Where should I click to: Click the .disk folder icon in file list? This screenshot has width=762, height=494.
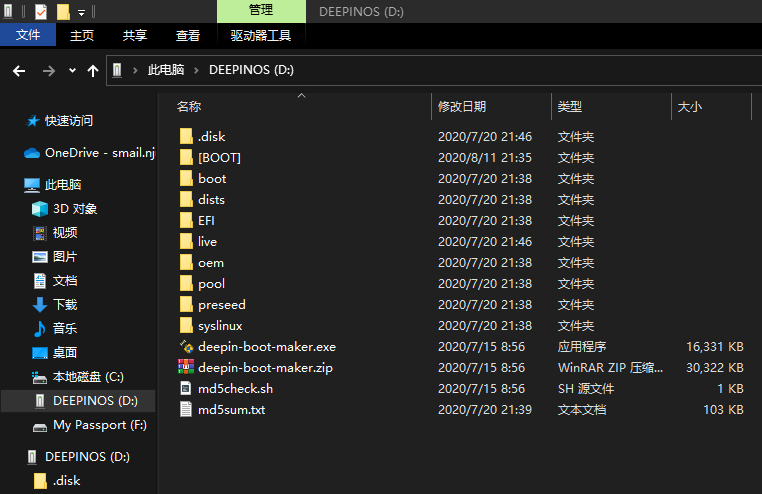(x=186, y=136)
